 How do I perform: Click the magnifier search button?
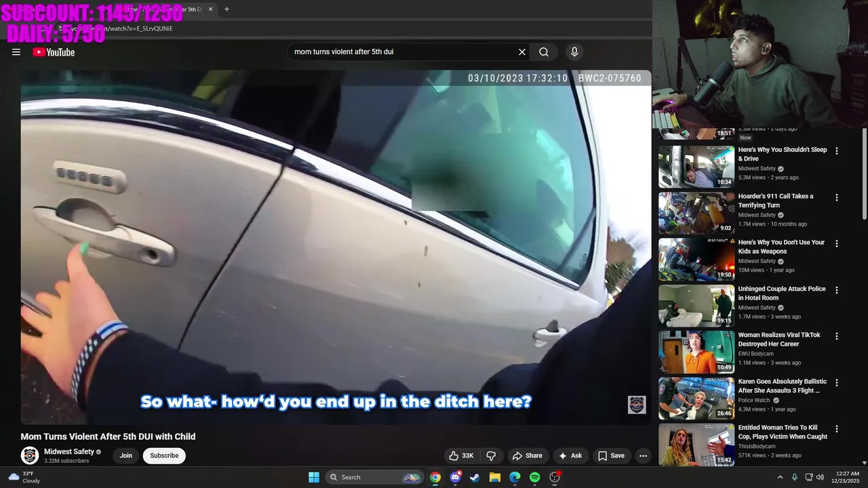[x=544, y=52]
